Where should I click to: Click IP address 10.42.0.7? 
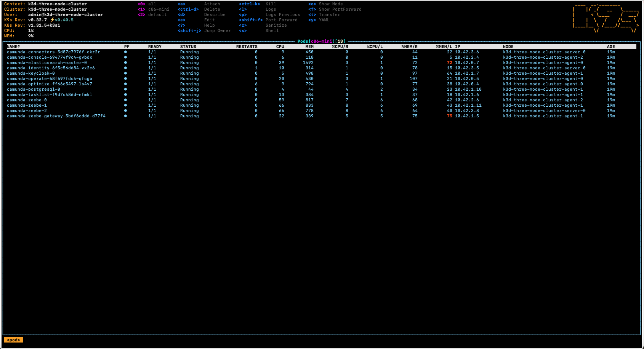tap(467, 62)
